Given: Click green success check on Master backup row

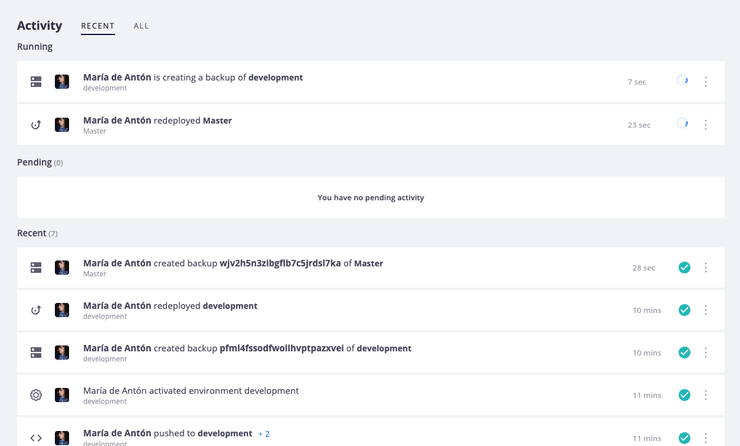Looking at the screenshot, I should tap(684, 268).
